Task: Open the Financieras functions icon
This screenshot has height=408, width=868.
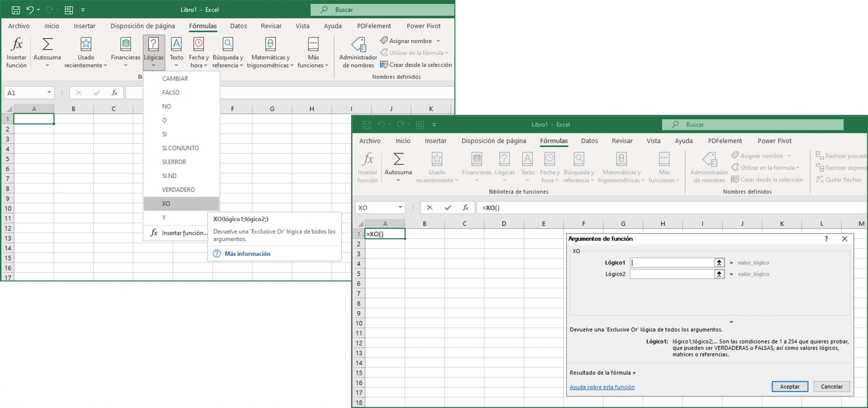Action: 125,52
